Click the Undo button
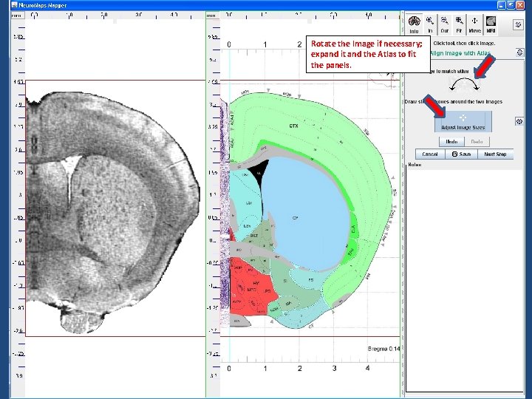 click(x=451, y=141)
